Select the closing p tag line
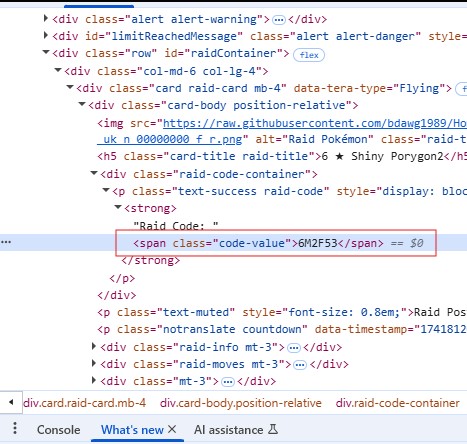Screen dimensions: 467x444 click(122, 278)
